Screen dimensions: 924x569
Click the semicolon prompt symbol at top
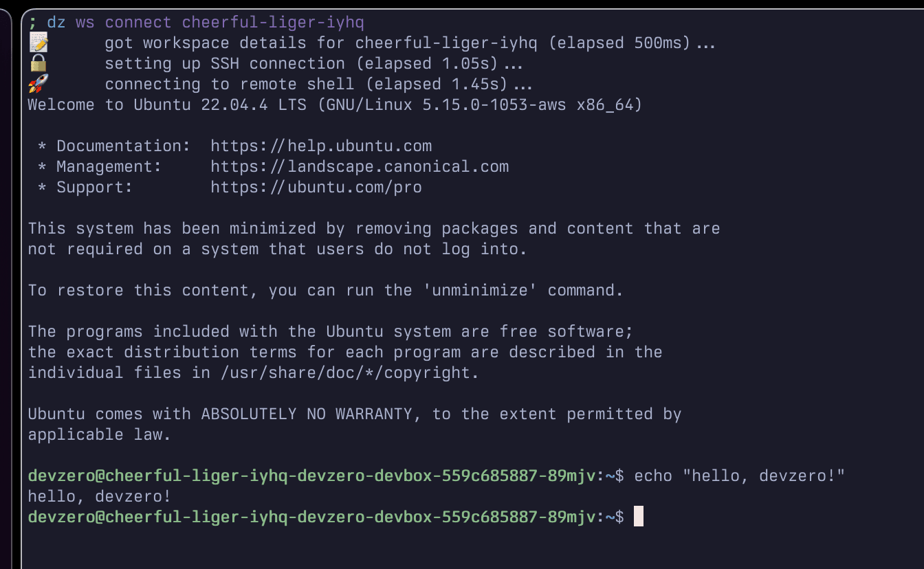pos(32,22)
